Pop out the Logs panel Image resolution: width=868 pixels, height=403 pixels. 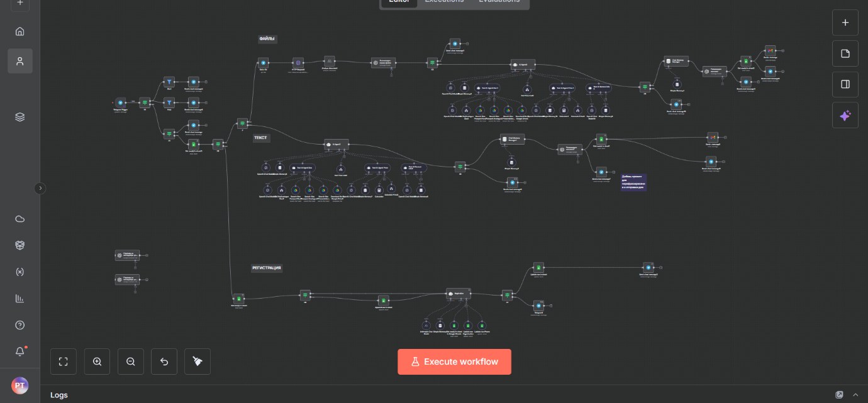839,395
